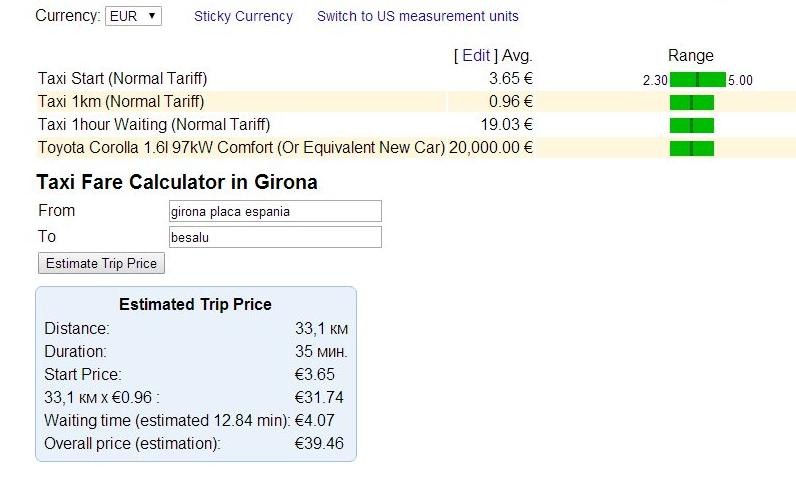Image resolution: width=796 pixels, height=495 pixels.
Task: Click the Taxi 1hour Waiting range bar
Action: pos(691,125)
